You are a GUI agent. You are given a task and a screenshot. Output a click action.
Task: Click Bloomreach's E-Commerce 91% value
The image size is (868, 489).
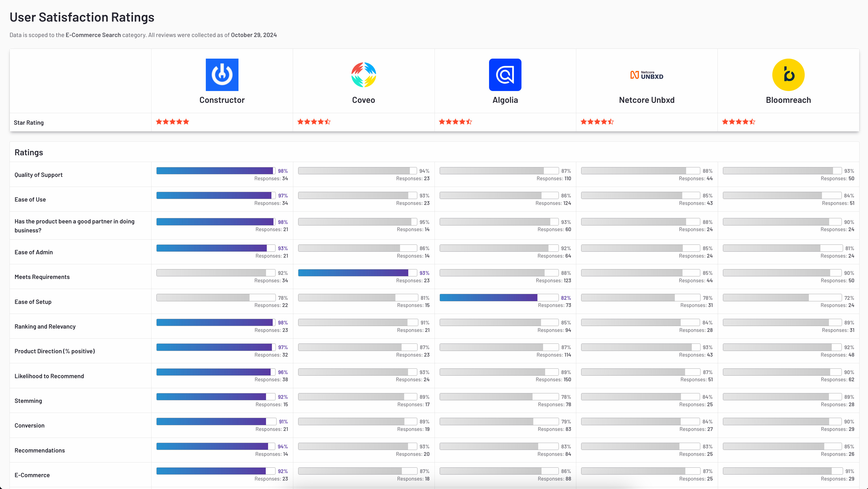click(849, 471)
